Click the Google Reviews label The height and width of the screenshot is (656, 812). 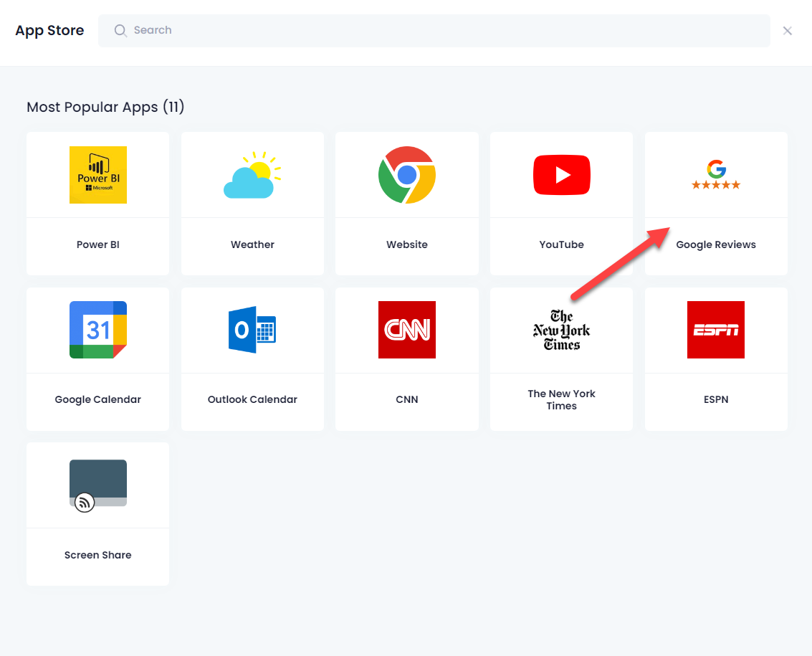(x=716, y=244)
